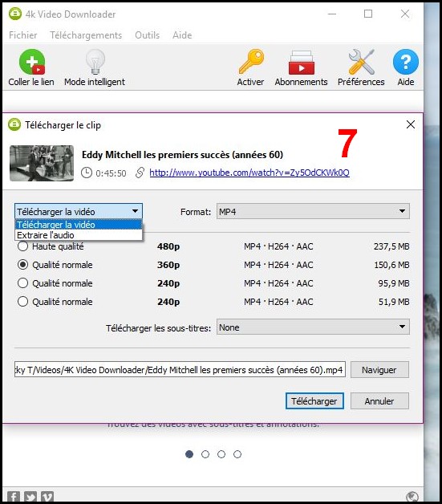Viewport: 442px width, 504px height.
Task: Click the 237,5 MB size value
Action: [391, 246]
